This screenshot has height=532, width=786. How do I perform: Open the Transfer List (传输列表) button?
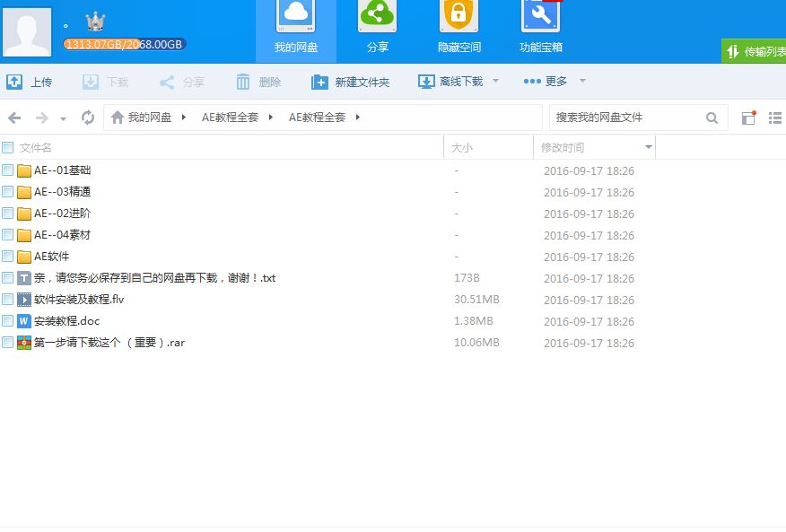(755, 52)
